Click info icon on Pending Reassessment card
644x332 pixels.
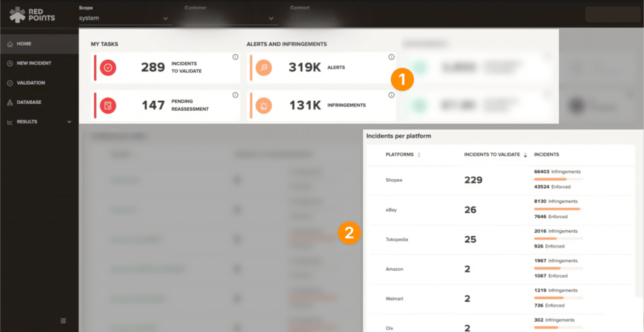[236, 94]
